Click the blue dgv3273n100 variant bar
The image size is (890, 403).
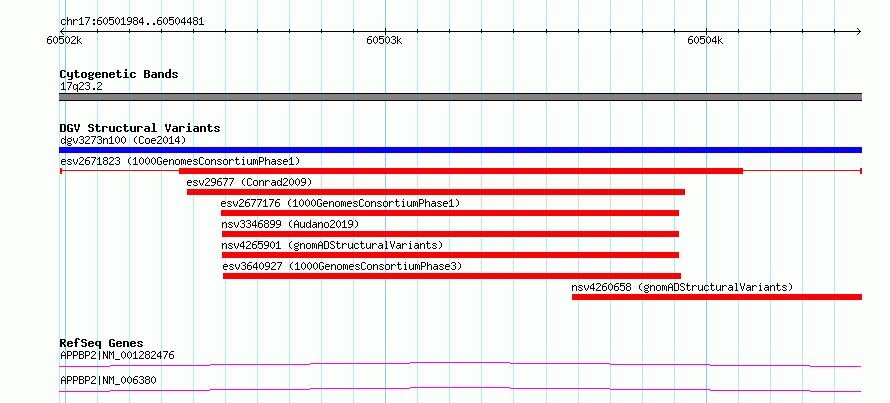tap(460, 150)
